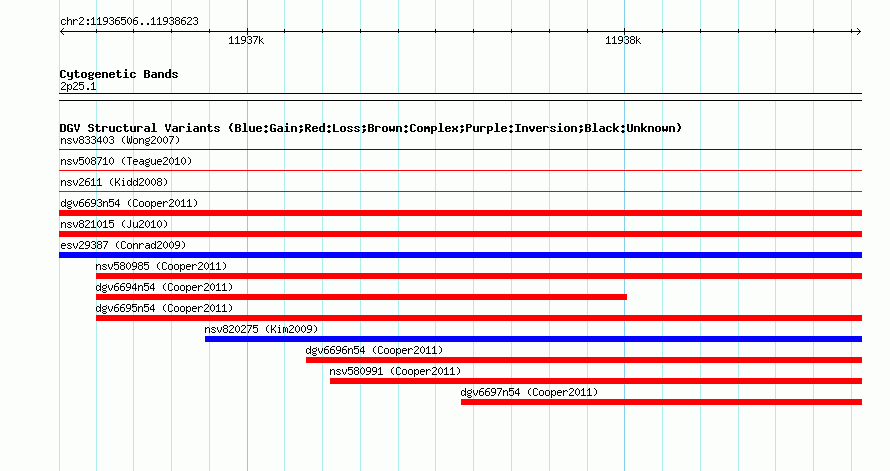Click the red nsv580991 loss bar

(596, 381)
